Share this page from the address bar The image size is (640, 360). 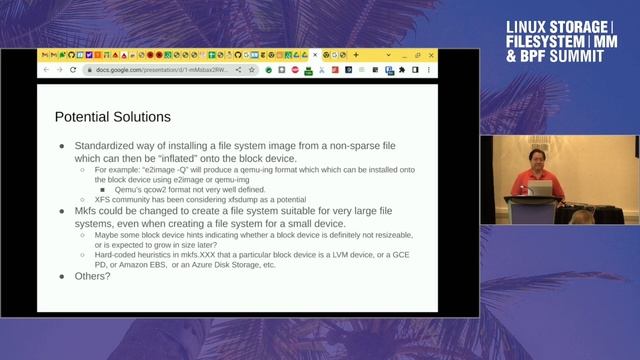point(238,70)
